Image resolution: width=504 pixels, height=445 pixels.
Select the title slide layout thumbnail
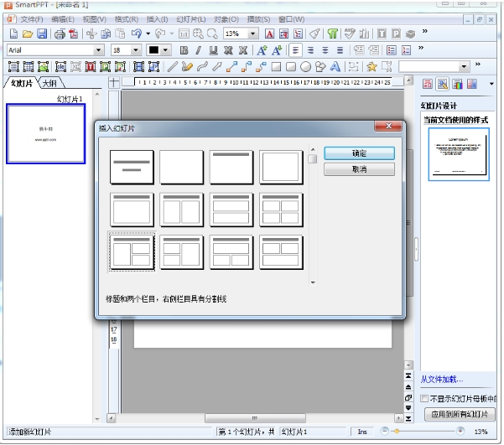(132, 167)
